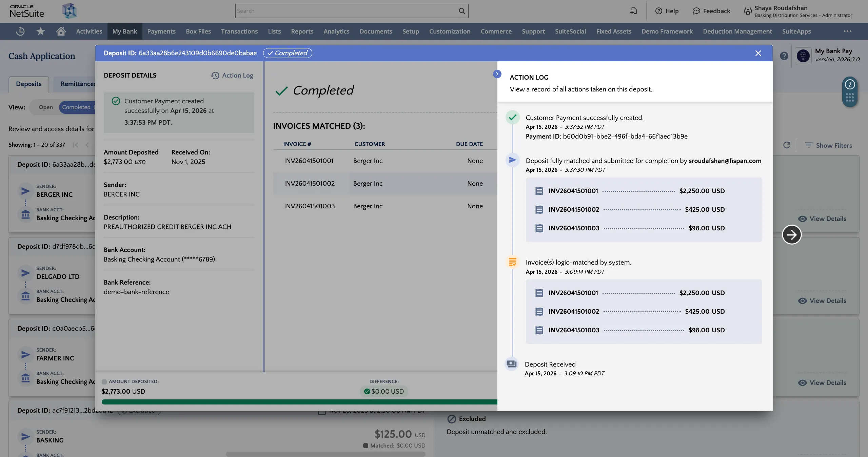Click the sroudafshan@fispan.com user text

point(725,161)
